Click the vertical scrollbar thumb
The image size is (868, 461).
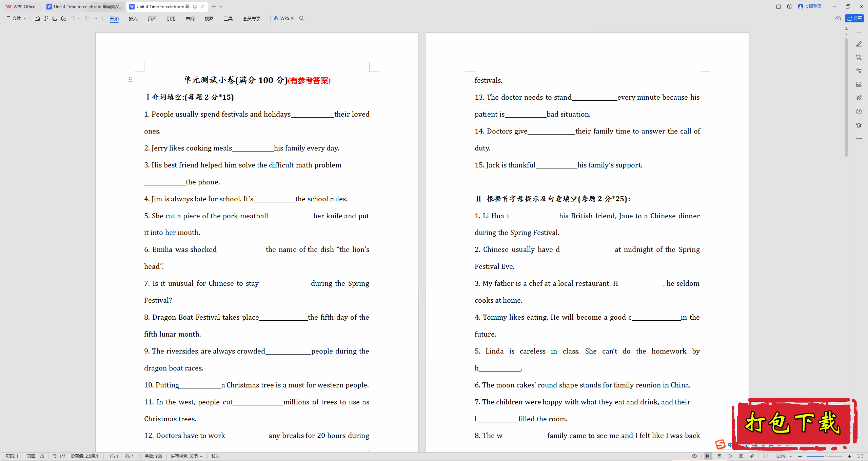coord(846,98)
